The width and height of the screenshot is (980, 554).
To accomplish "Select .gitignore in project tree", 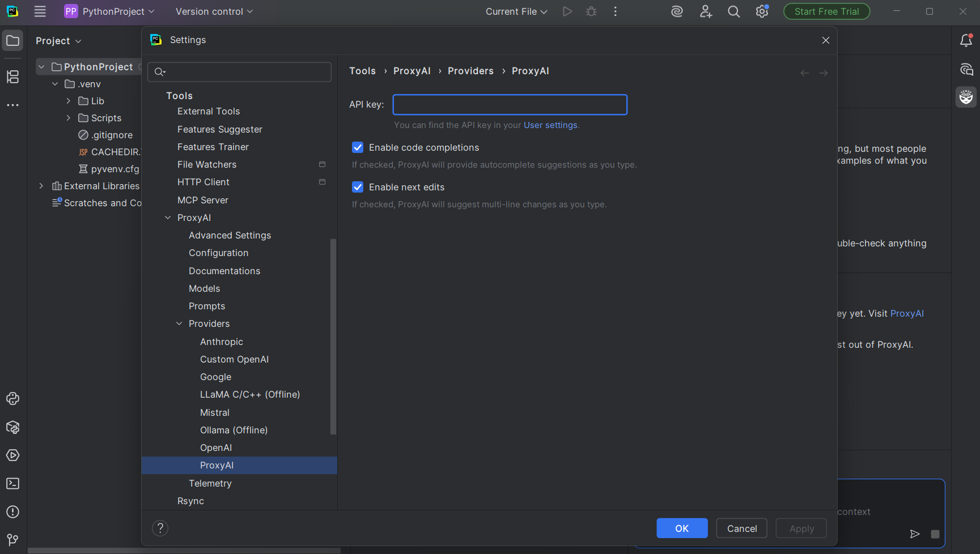I will pyautogui.click(x=105, y=135).
